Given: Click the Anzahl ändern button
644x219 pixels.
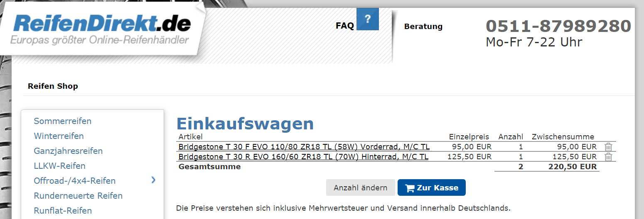Looking at the screenshot, I should (x=361, y=187).
